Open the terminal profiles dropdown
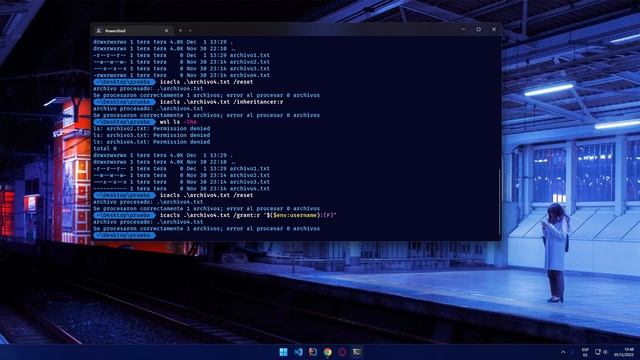Viewport: 640px width, 360px height. tap(190, 30)
